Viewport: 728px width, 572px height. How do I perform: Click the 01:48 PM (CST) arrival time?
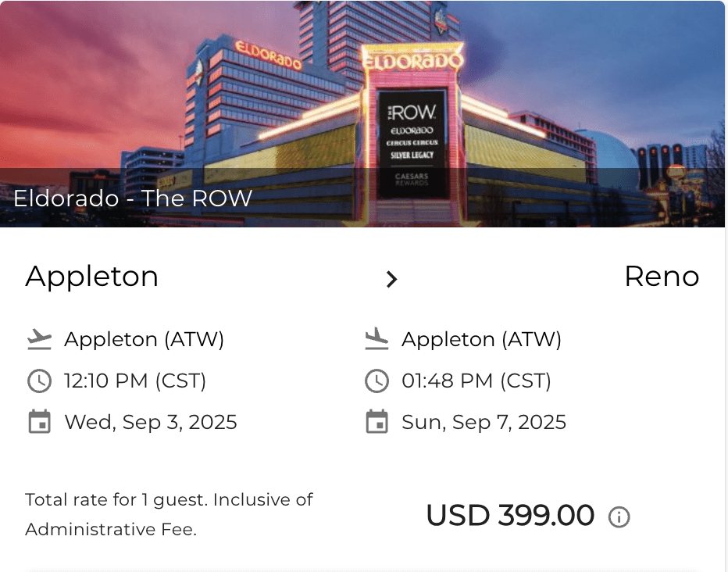pos(476,381)
